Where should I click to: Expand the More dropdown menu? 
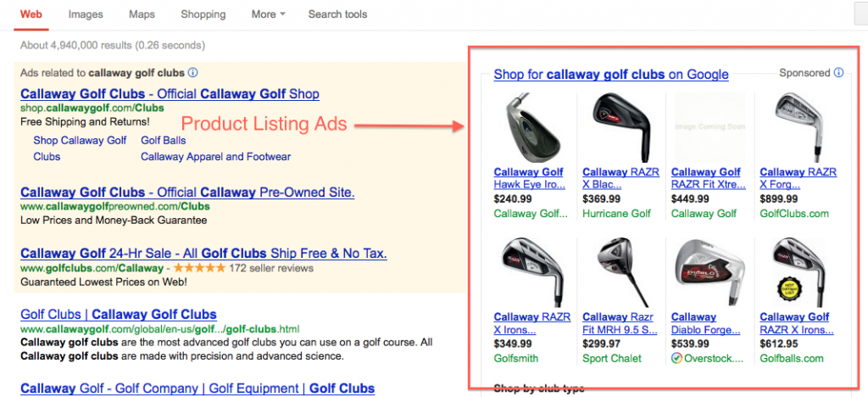click(x=268, y=14)
